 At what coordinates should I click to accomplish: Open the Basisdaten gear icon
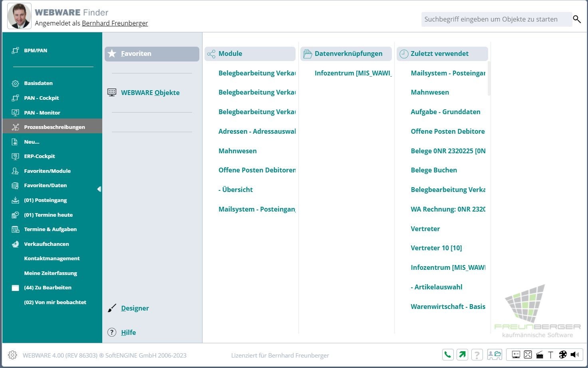coord(15,83)
